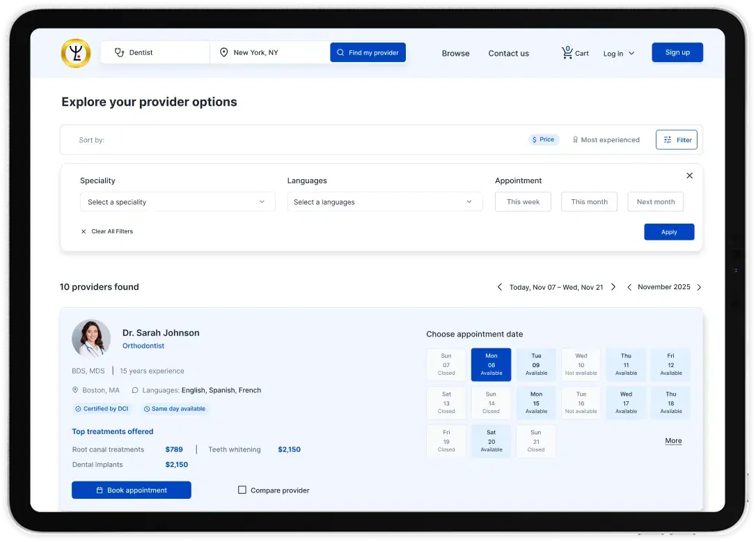Close the filter panel with the X
This screenshot has width=756, height=542.
pyautogui.click(x=689, y=176)
